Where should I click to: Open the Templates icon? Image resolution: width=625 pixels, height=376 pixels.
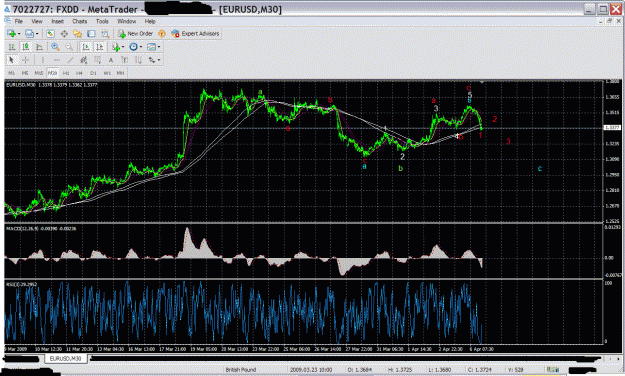coord(151,47)
